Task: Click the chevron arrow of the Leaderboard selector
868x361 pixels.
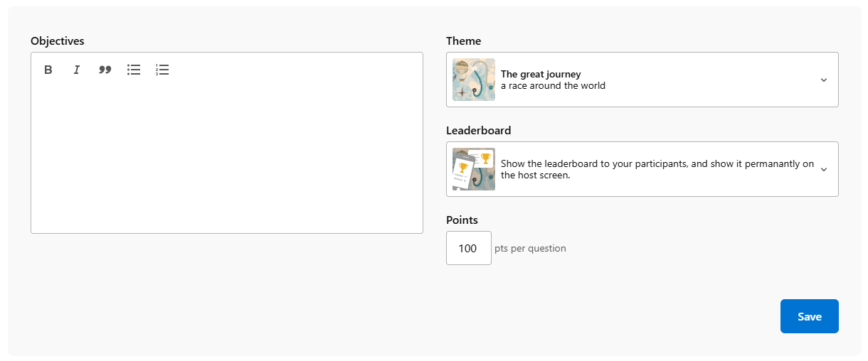Action: (x=824, y=169)
